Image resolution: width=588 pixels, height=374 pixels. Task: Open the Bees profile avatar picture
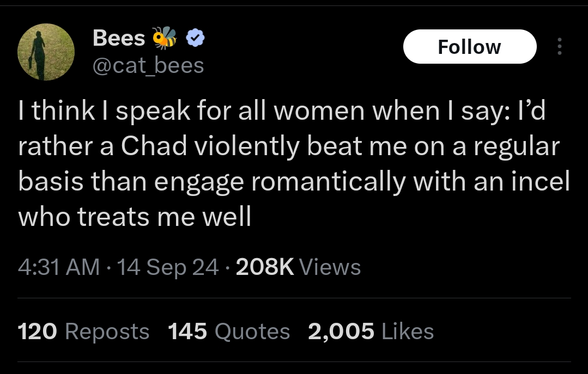(46, 52)
